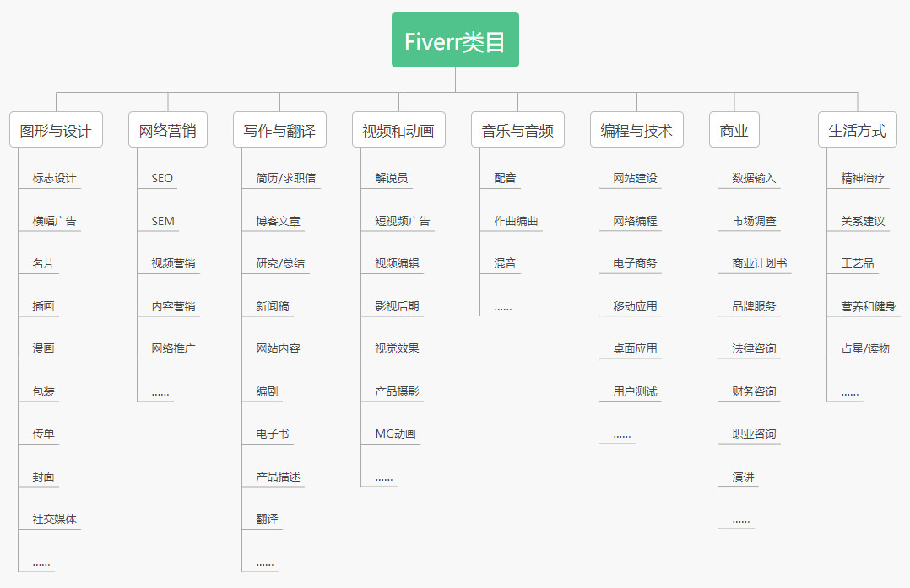Click the 配音 subtopic
The image size is (910, 588).
tap(505, 178)
